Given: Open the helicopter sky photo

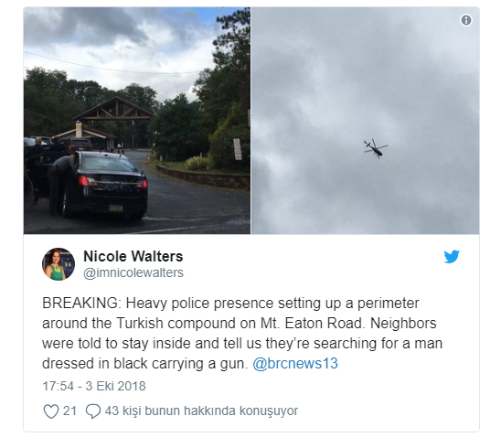Looking at the screenshot, I should [x=365, y=121].
